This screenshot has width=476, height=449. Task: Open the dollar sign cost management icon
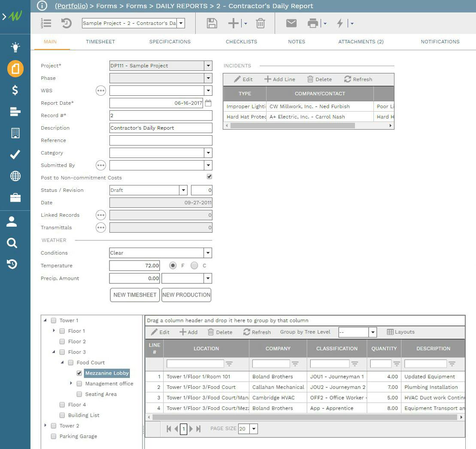pos(15,90)
